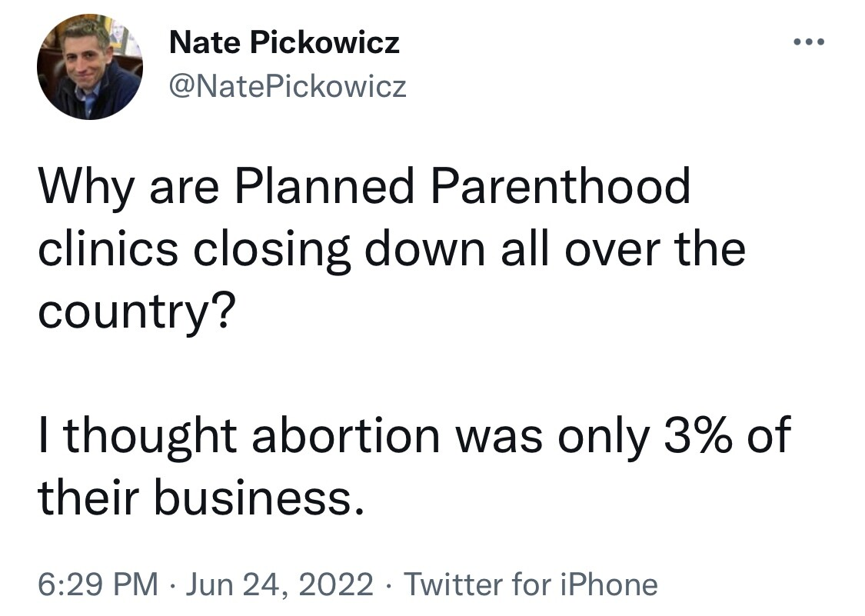Visit the @NatePickowicz handle

coord(288,87)
